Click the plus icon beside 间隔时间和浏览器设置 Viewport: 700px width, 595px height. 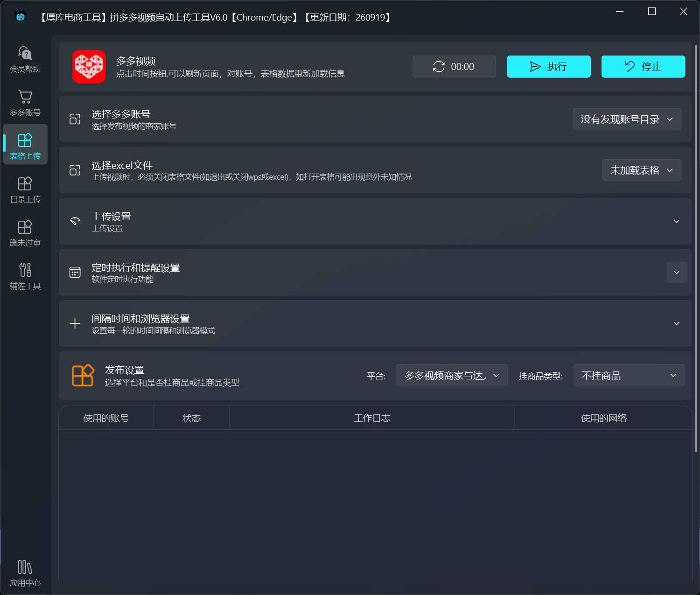coord(75,323)
